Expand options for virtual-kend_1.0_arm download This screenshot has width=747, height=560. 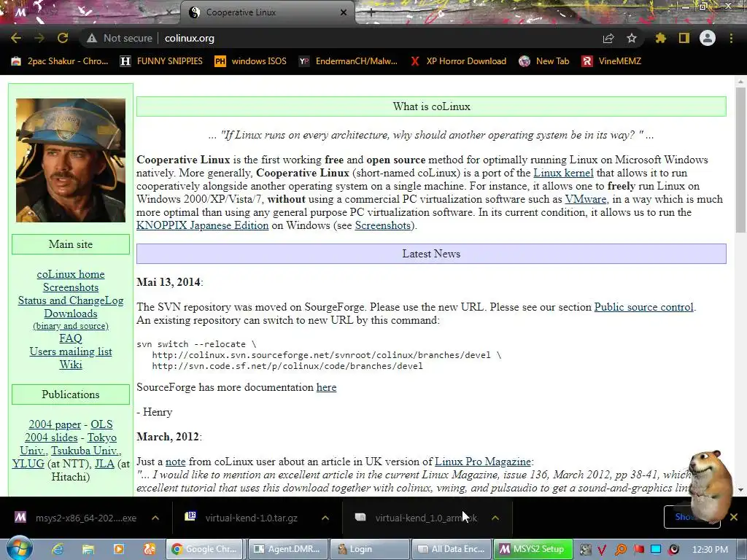coord(495,518)
